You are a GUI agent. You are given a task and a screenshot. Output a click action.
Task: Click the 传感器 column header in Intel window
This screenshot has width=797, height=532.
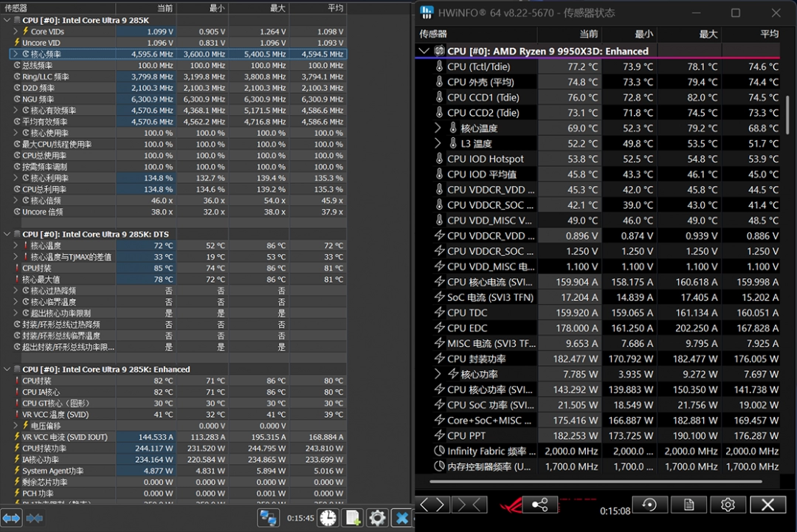click(58, 8)
